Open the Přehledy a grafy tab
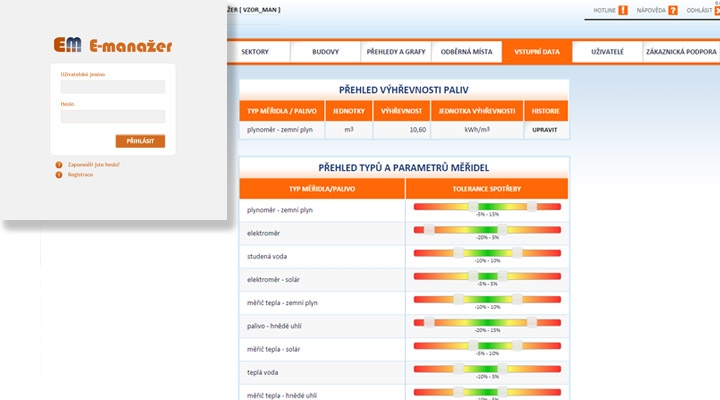Screen dimensions: 720x400 tap(394, 51)
